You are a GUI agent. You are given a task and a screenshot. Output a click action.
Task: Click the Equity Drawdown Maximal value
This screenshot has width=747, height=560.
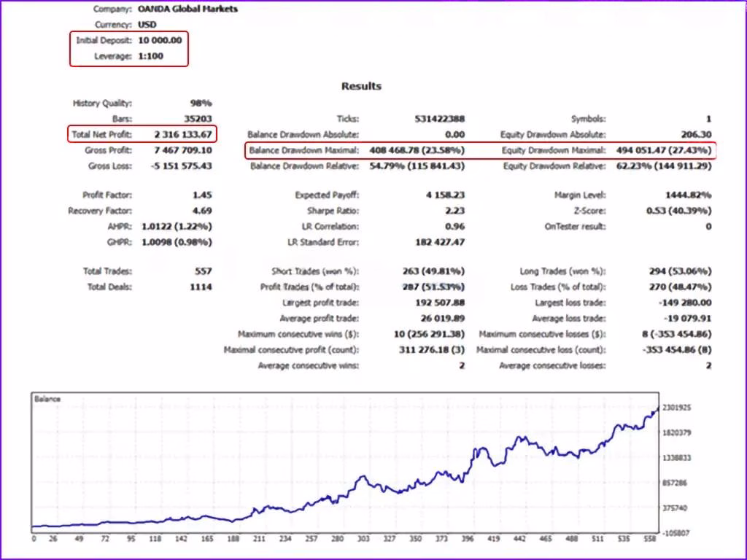(664, 150)
